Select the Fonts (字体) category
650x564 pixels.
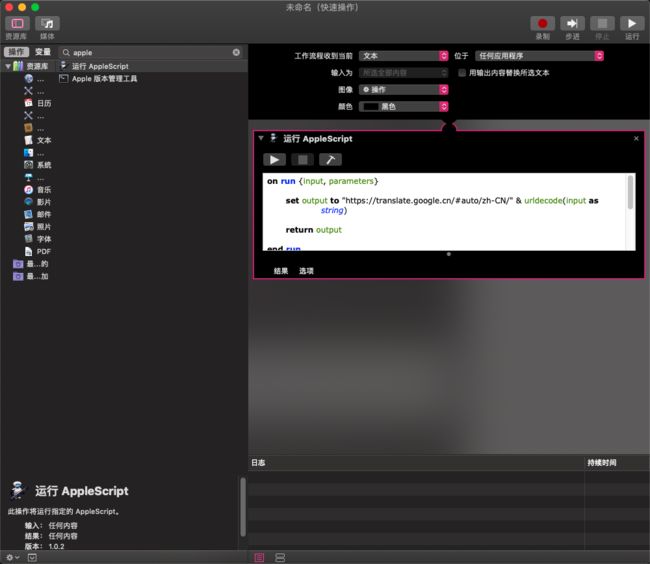(38, 239)
